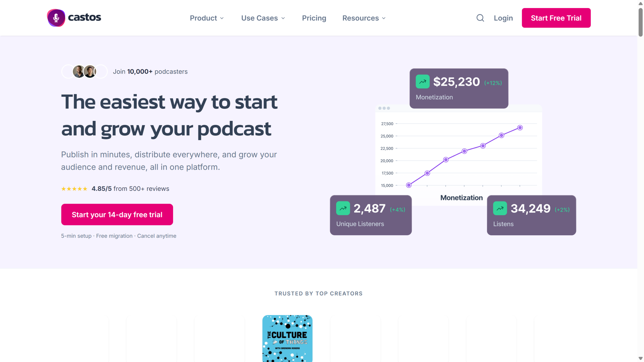Select the lowest data point on Monetization chart
Image resolution: width=644 pixels, height=362 pixels.
click(x=409, y=185)
